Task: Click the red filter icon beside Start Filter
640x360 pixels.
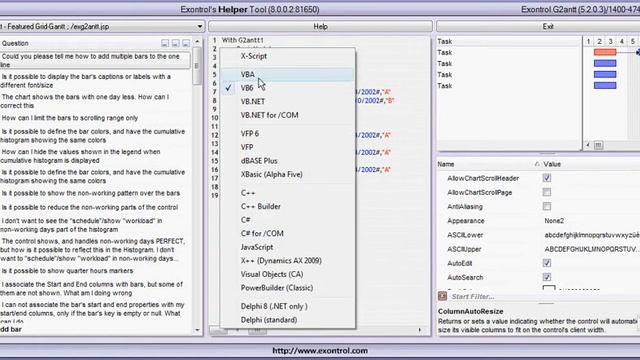Action: [x=442, y=296]
